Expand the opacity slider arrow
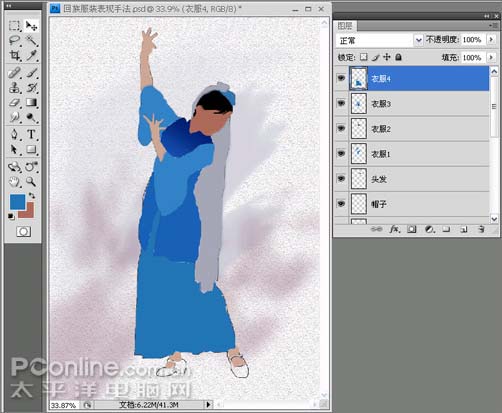502x413 pixels. tap(491, 40)
